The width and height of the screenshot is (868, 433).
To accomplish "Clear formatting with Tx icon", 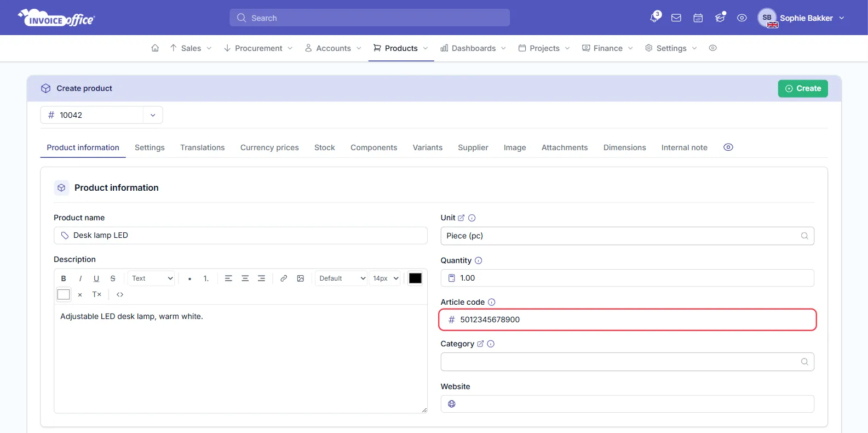I will coord(97,294).
